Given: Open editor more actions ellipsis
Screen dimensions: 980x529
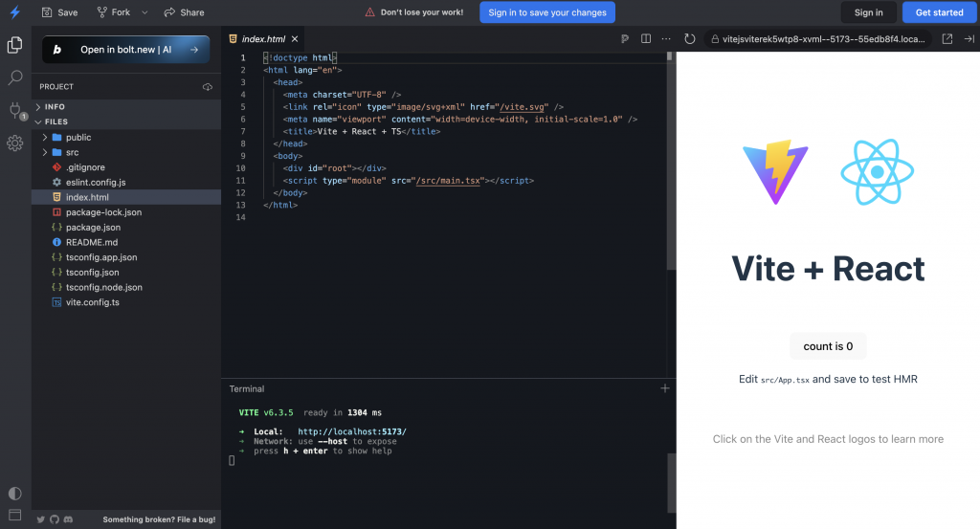Looking at the screenshot, I should [x=666, y=38].
